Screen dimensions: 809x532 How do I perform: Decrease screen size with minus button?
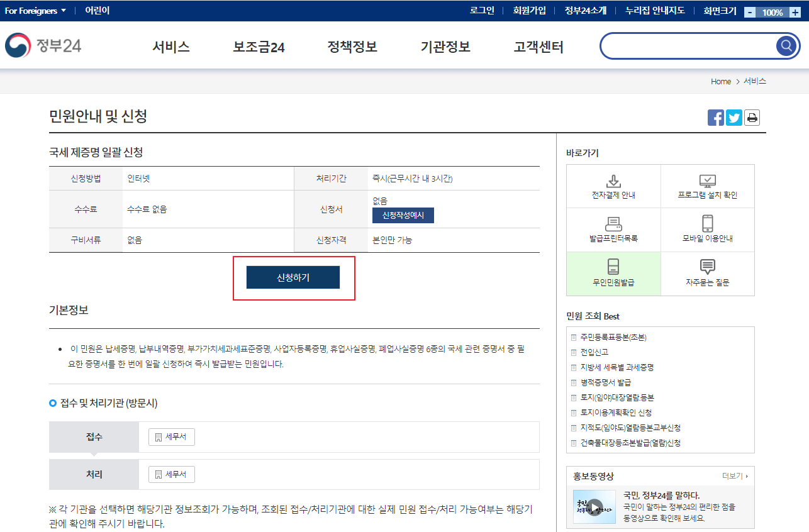[x=750, y=13]
